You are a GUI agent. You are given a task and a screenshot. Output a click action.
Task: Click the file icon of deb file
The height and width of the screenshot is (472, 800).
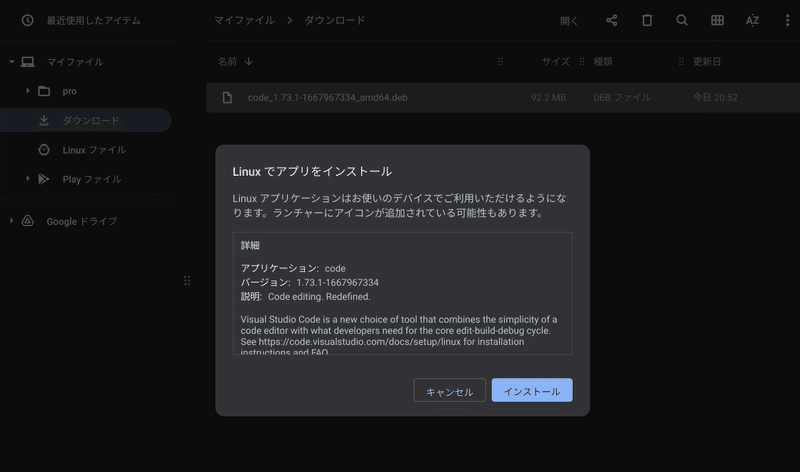tap(228, 97)
